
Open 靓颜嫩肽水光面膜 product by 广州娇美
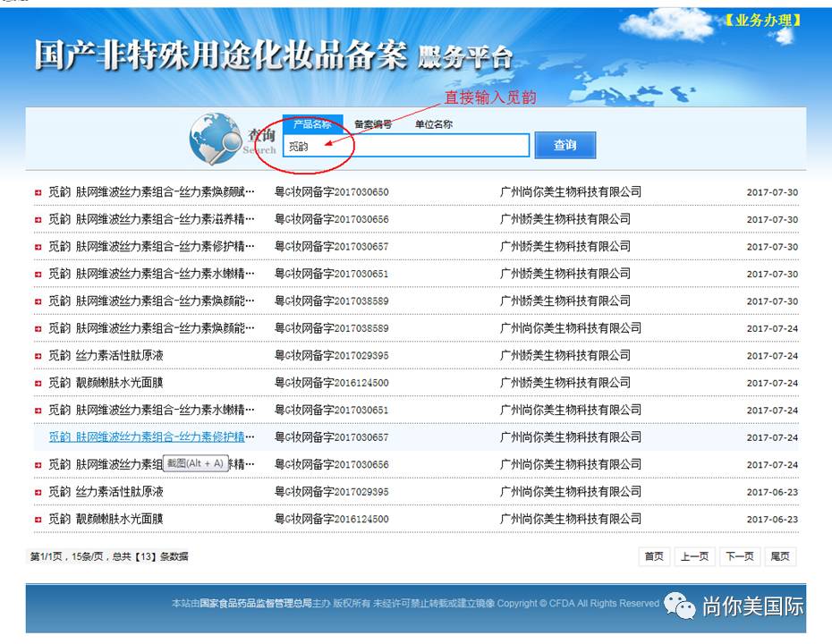pyautogui.click(x=106, y=383)
